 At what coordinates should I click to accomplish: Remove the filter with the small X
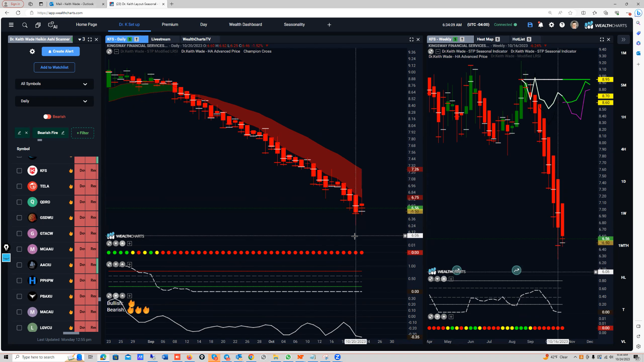26,133
